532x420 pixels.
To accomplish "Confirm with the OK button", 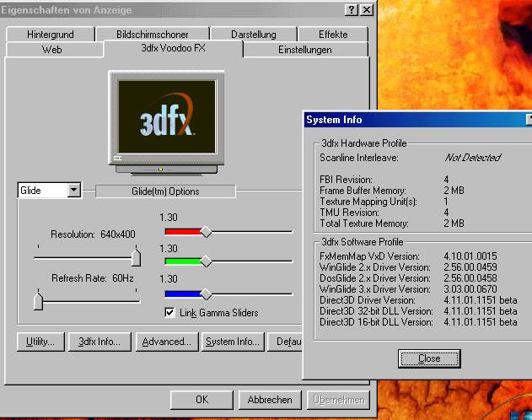I will [x=202, y=400].
